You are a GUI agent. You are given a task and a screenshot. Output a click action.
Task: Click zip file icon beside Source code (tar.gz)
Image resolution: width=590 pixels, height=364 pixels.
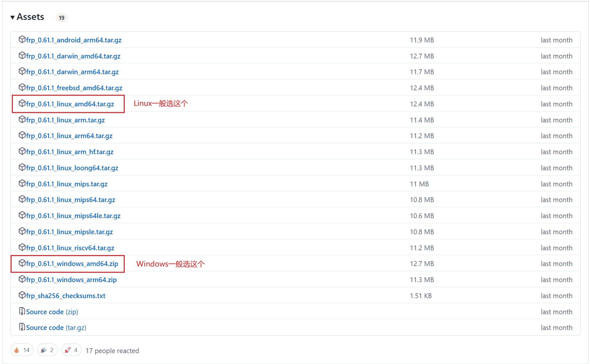tap(22, 327)
